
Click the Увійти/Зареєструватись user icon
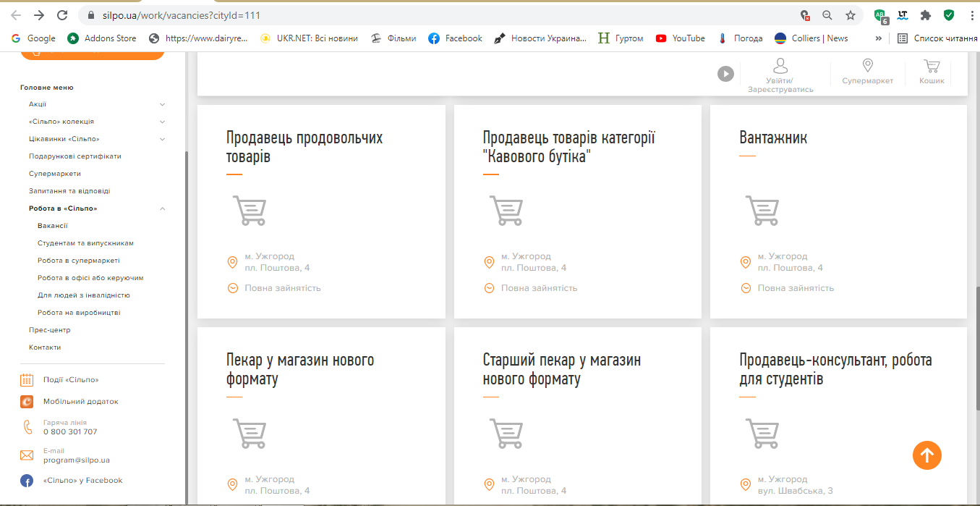click(x=780, y=67)
